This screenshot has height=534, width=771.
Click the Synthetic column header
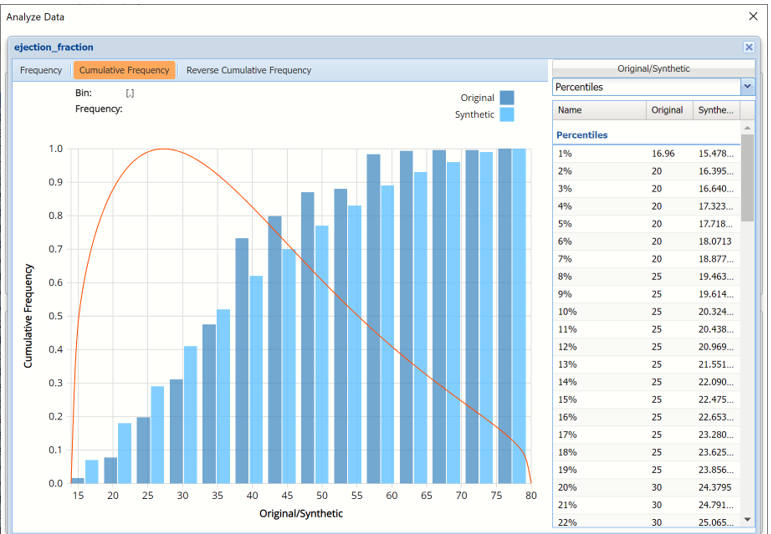(x=715, y=110)
